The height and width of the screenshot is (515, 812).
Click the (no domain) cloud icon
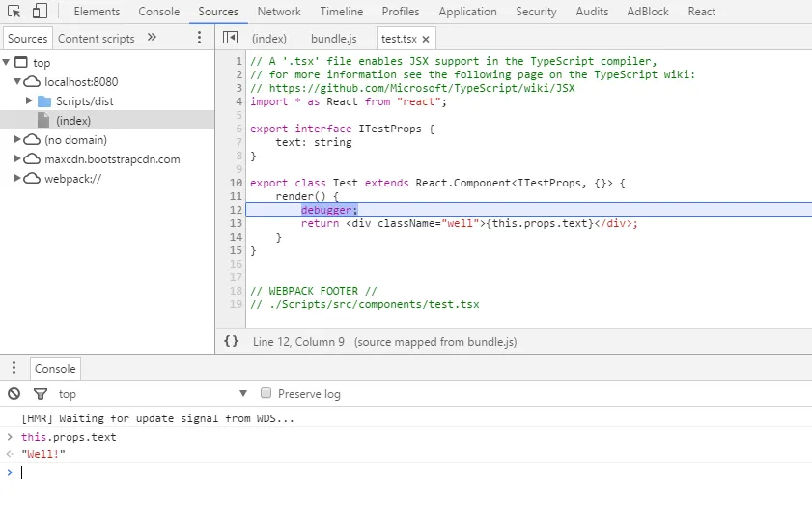pos(32,140)
